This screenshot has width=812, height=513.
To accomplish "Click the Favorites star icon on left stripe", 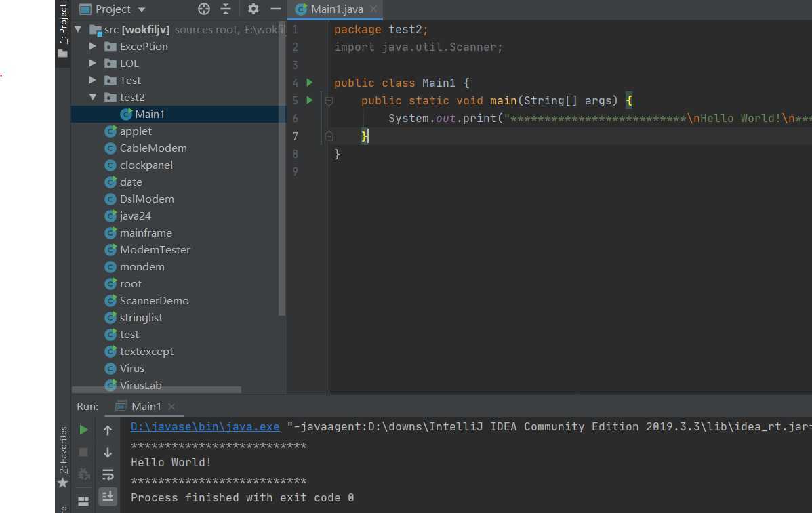I will [x=62, y=483].
